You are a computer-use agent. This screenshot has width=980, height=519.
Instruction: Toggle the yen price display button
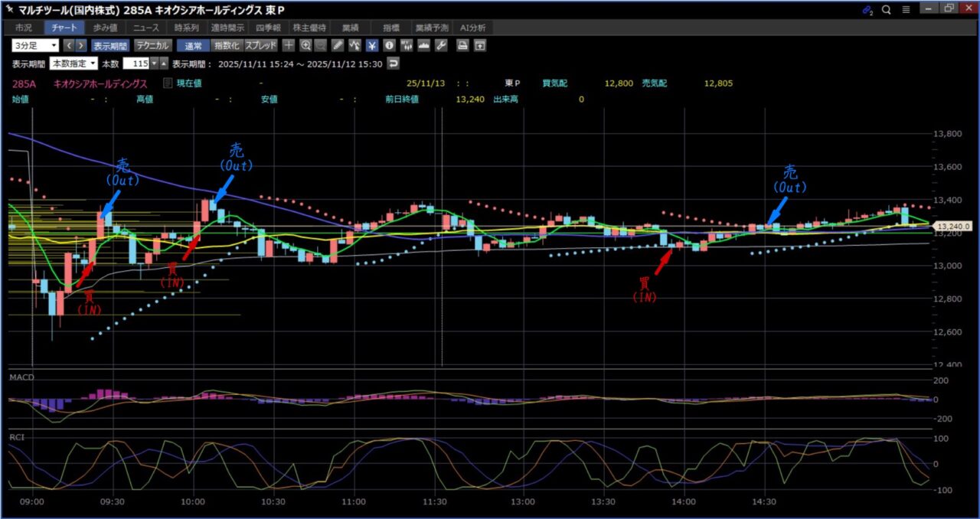coord(371,45)
